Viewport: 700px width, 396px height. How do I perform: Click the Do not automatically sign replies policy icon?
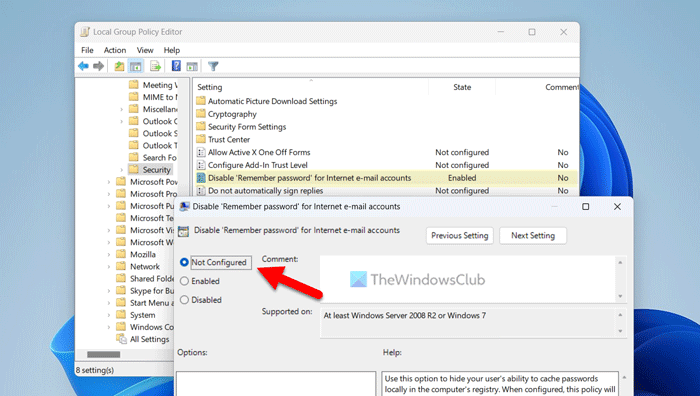click(201, 191)
